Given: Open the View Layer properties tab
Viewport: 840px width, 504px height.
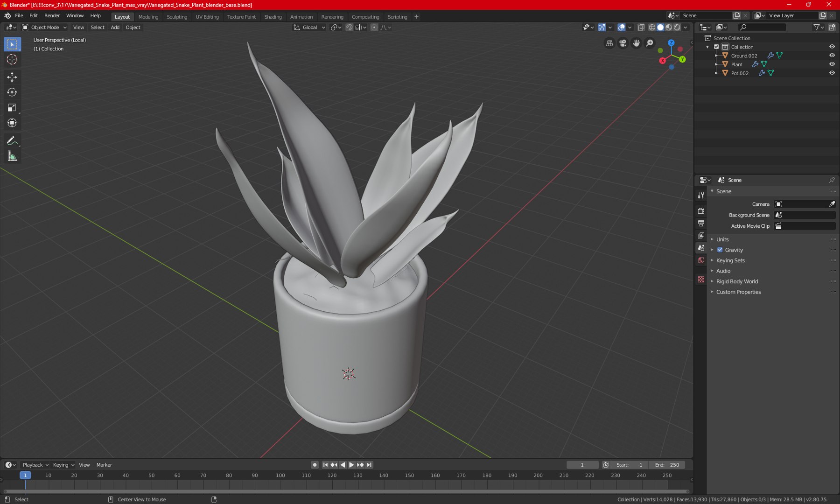Looking at the screenshot, I should [701, 236].
